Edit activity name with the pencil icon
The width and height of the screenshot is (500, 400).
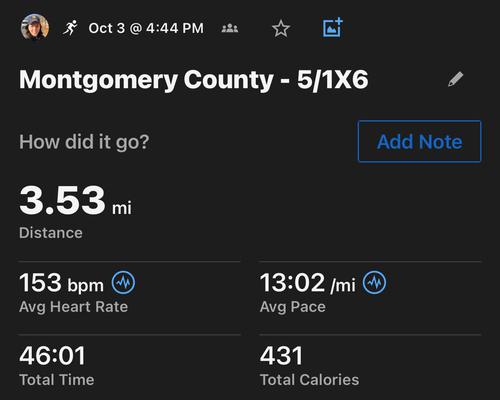point(455,79)
